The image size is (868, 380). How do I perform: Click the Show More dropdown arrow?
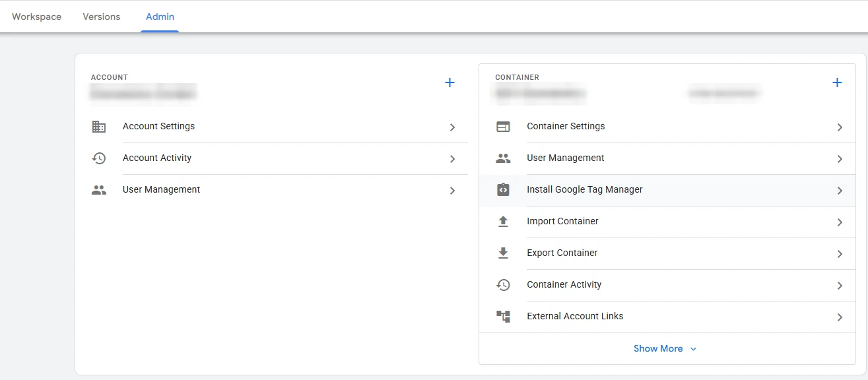coord(693,349)
